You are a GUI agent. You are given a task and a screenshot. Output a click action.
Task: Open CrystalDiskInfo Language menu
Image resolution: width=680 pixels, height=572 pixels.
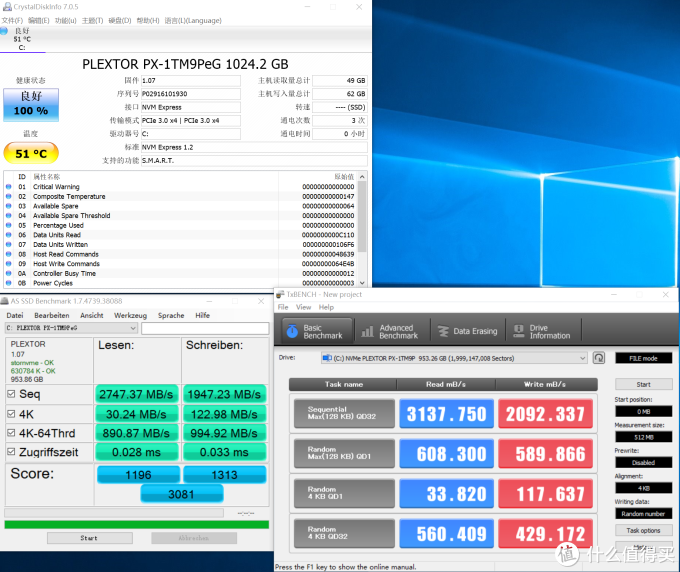click(193, 21)
